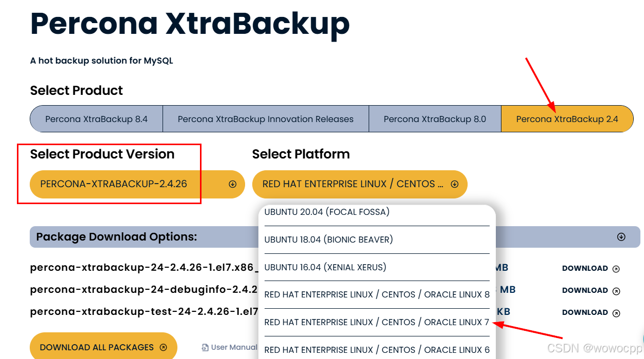Image resolution: width=644 pixels, height=359 pixels.
Task: Select the Percona XtraBackup 8.4 tab
Action: point(96,119)
